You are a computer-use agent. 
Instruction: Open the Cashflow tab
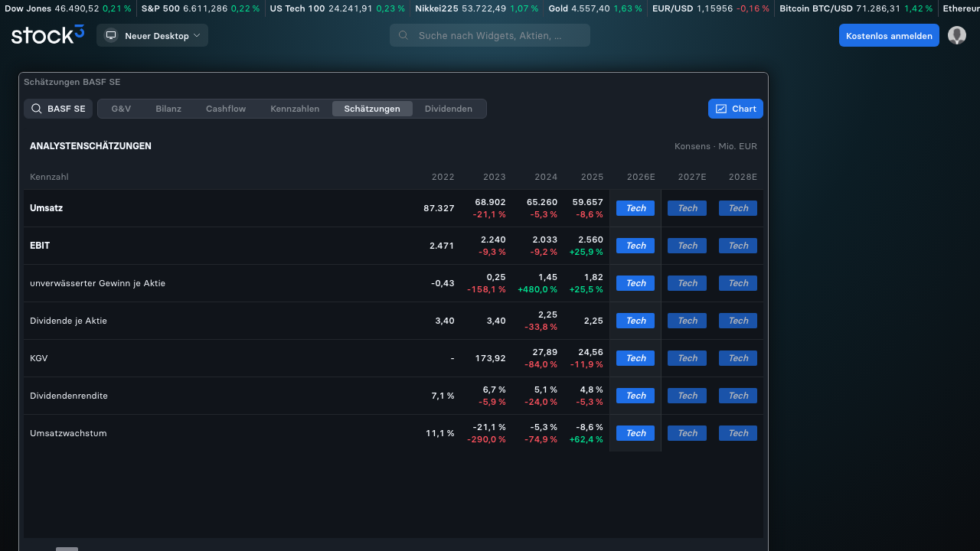click(x=226, y=109)
